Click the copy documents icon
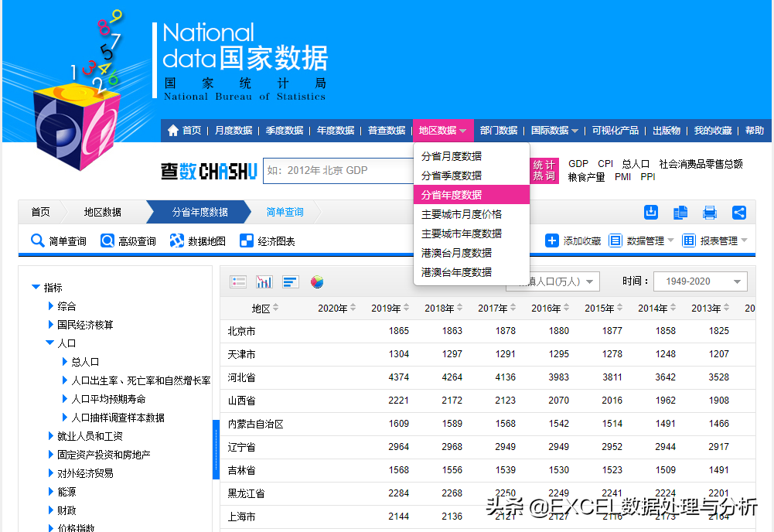The image size is (774, 532). (x=680, y=213)
